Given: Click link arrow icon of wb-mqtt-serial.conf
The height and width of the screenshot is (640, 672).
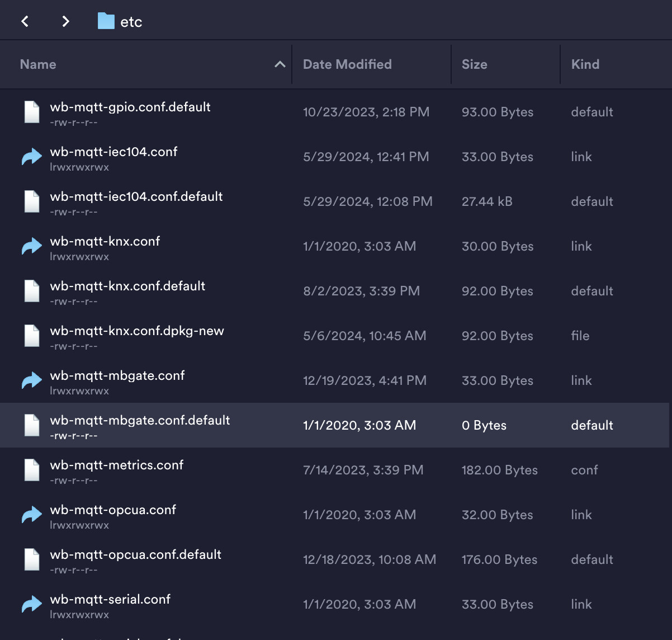Looking at the screenshot, I should pos(32,604).
